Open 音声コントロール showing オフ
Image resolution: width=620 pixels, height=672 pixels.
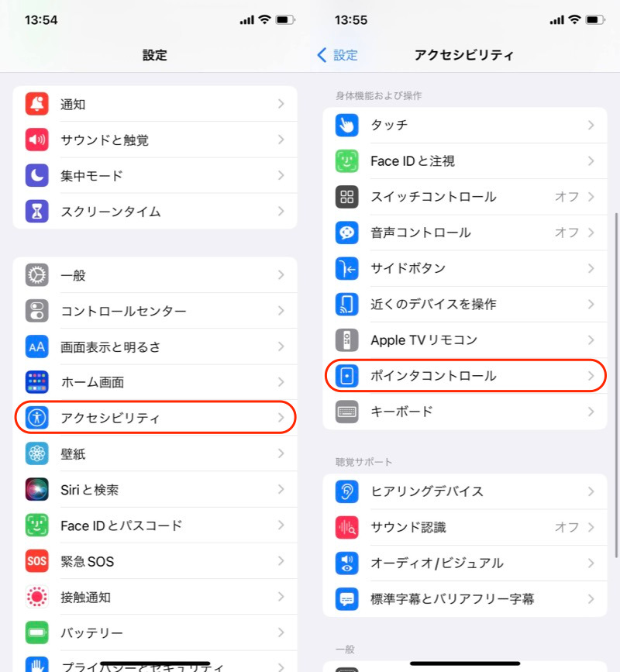(465, 233)
